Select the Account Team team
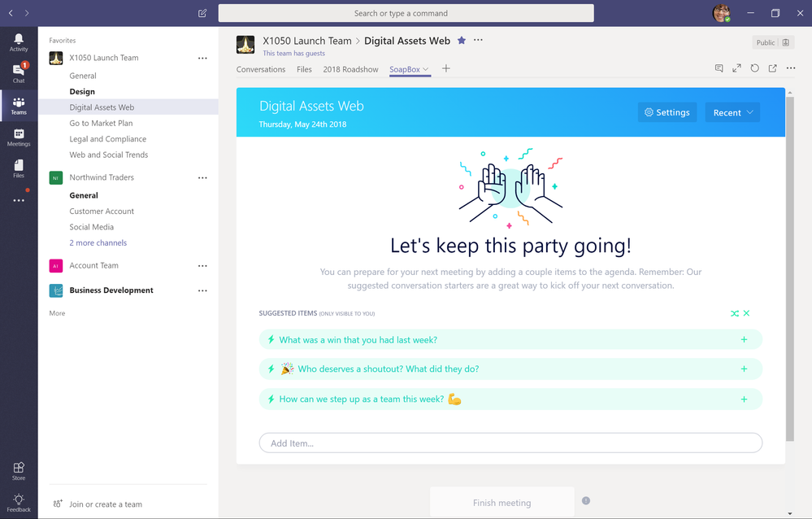 [x=93, y=265]
